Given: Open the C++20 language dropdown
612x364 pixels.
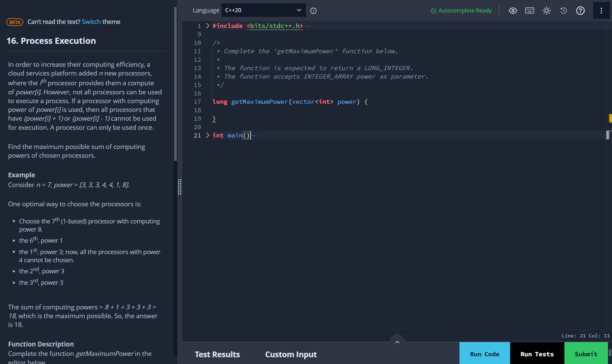Looking at the screenshot, I should click(263, 10).
